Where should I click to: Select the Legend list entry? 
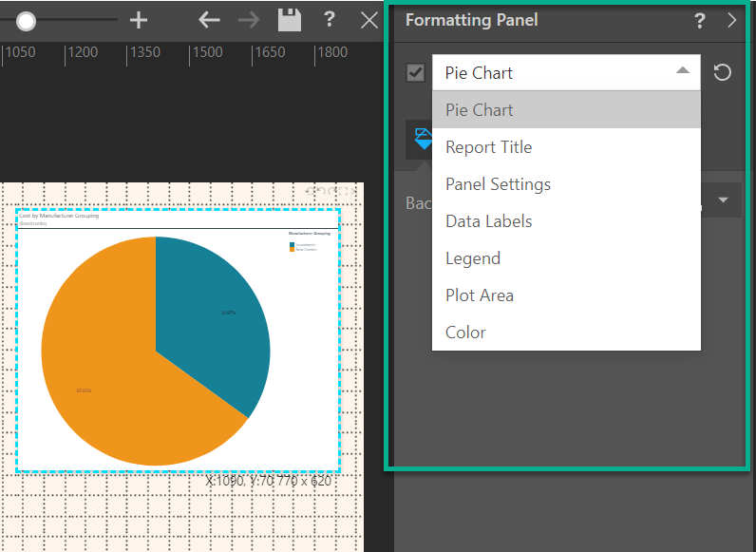[x=472, y=258]
